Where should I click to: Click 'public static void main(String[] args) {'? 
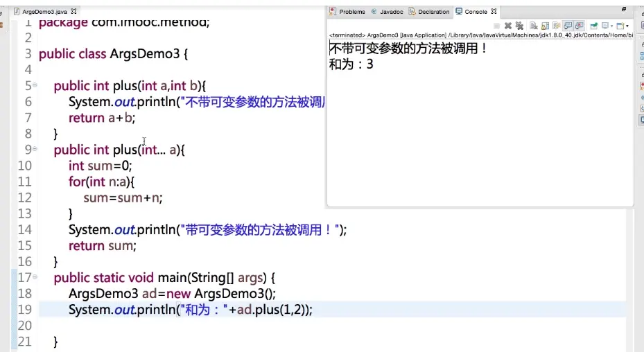(x=164, y=278)
